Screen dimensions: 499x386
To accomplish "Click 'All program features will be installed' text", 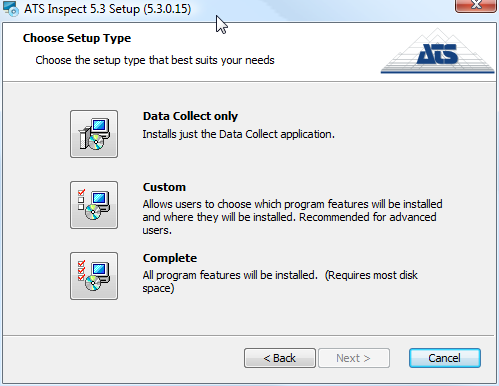I will click(x=230, y=275).
